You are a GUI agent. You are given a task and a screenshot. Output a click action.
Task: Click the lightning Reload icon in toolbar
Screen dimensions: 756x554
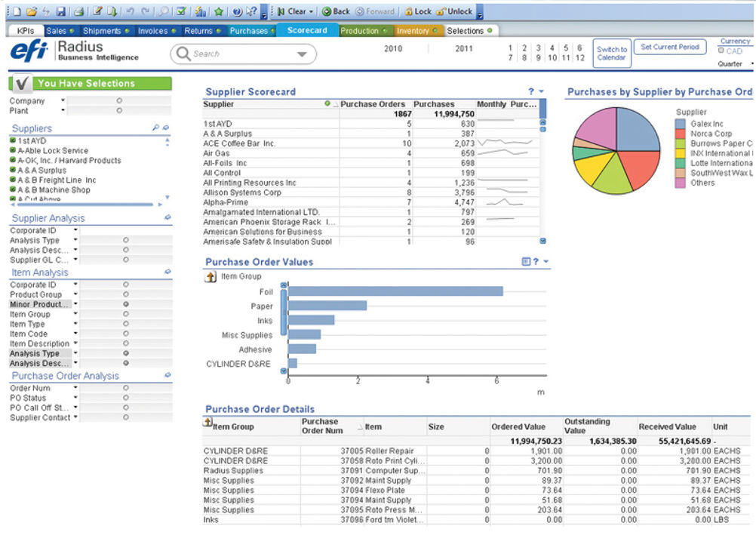click(46, 11)
